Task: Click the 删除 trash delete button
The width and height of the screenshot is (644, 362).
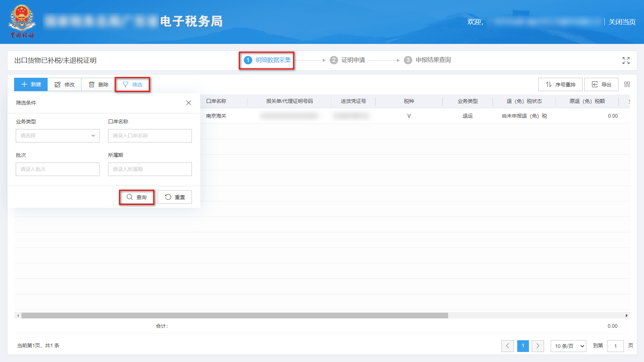Action: pyautogui.click(x=99, y=84)
